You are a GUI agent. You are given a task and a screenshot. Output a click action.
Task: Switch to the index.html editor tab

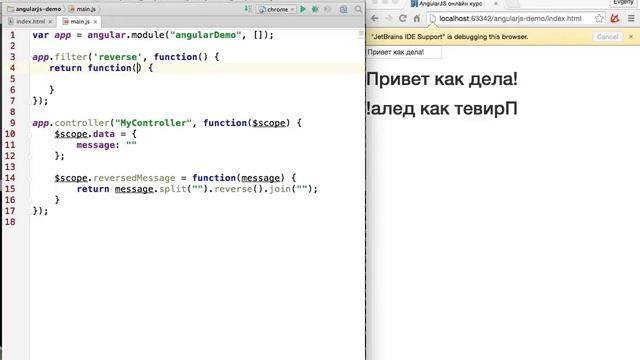(30, 21)
